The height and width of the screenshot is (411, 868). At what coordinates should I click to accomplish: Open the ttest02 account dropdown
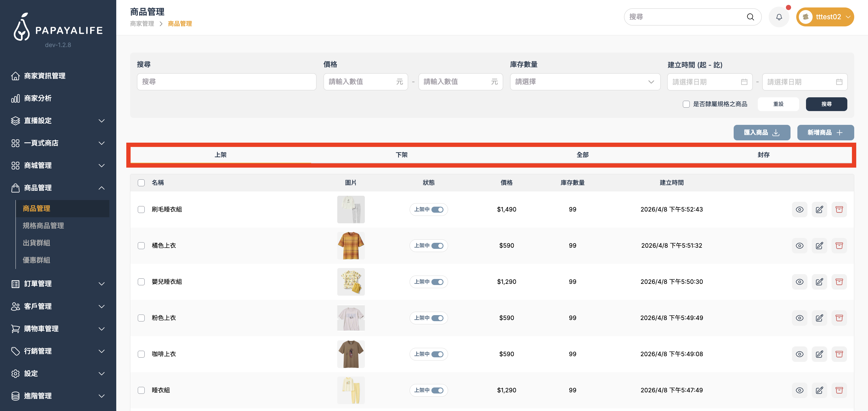(825, 17)
